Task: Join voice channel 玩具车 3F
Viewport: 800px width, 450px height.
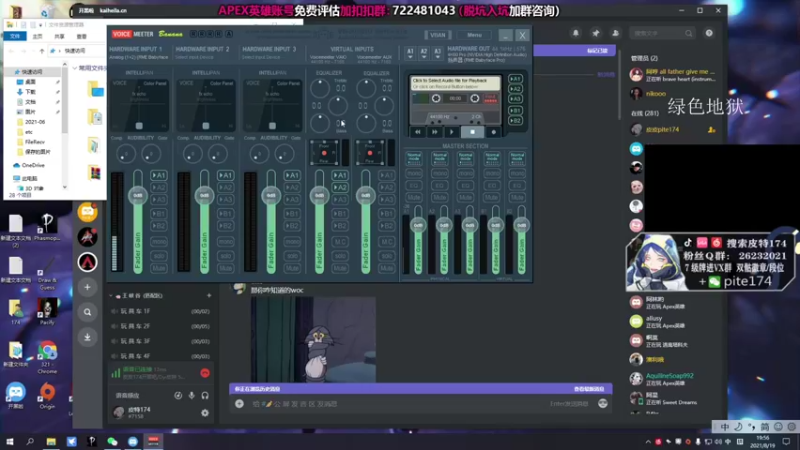Action: pos(161,341)
